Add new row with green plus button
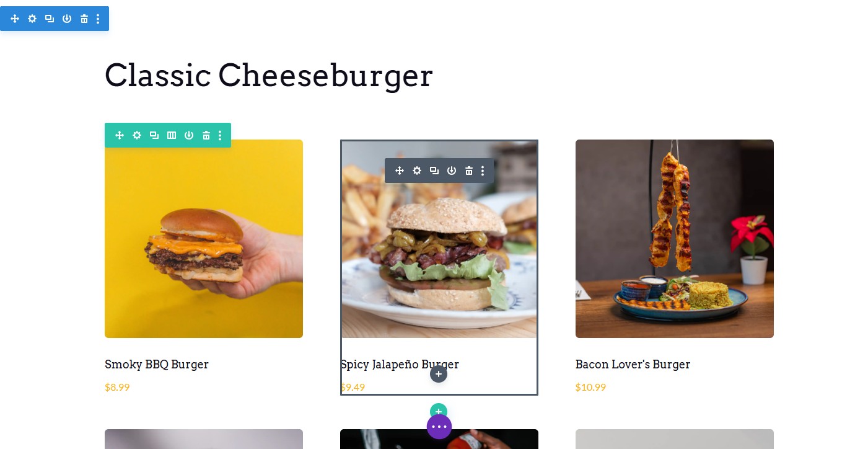 439,411
